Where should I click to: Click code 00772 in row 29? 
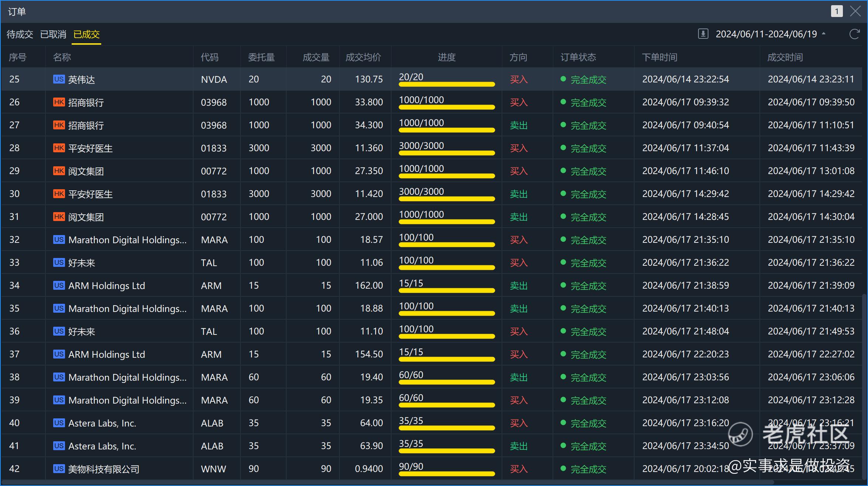pyautogui.click(x=214, y=171)
